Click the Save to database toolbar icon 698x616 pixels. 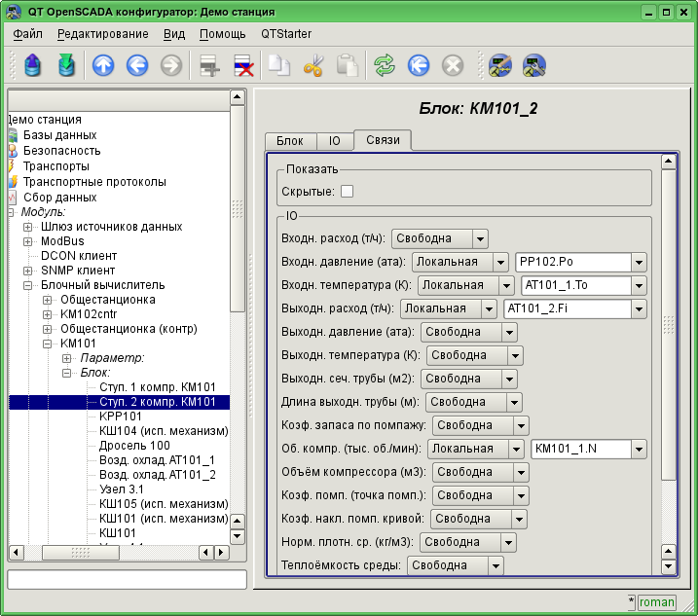tap(66, 65)
